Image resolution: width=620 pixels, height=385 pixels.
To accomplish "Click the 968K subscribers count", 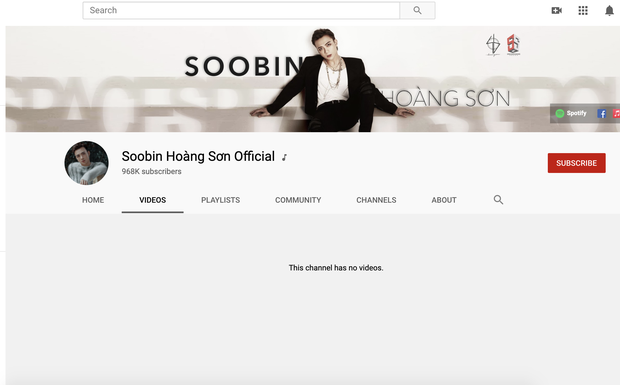I will 151,172.
